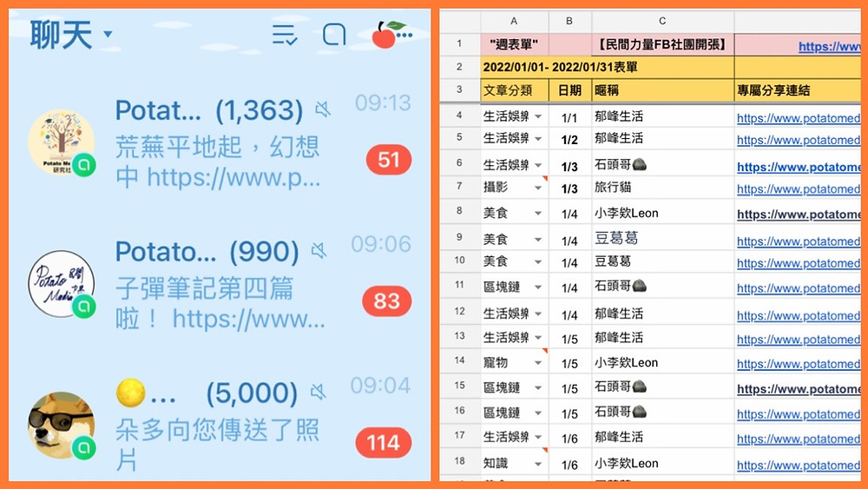868x489 pixels.
Task: Click the 09:13 timestamp
Action: (383, 103)
